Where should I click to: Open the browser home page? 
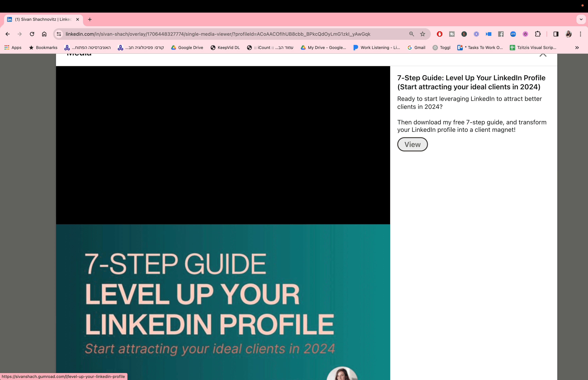pyautogui.click(x=44, y=34)
